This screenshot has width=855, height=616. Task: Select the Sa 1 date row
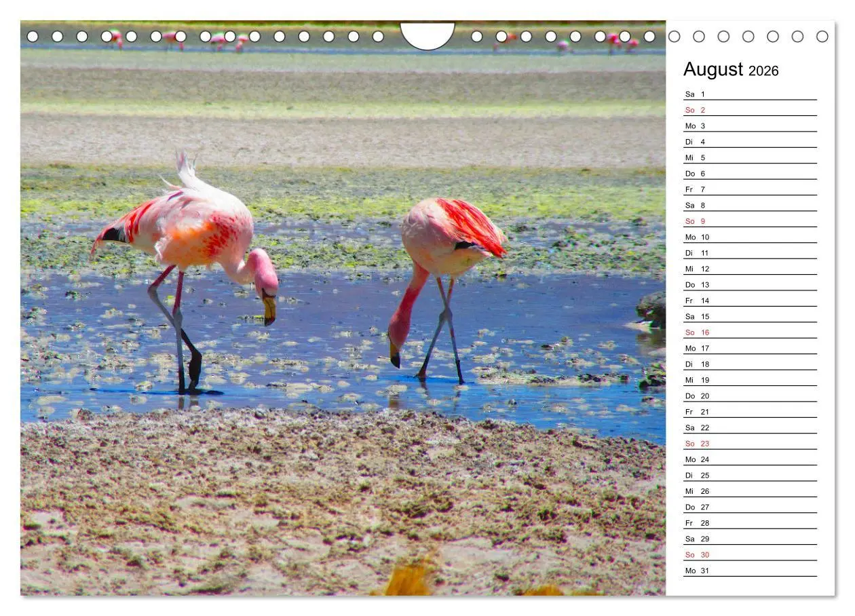coord(750,94)
